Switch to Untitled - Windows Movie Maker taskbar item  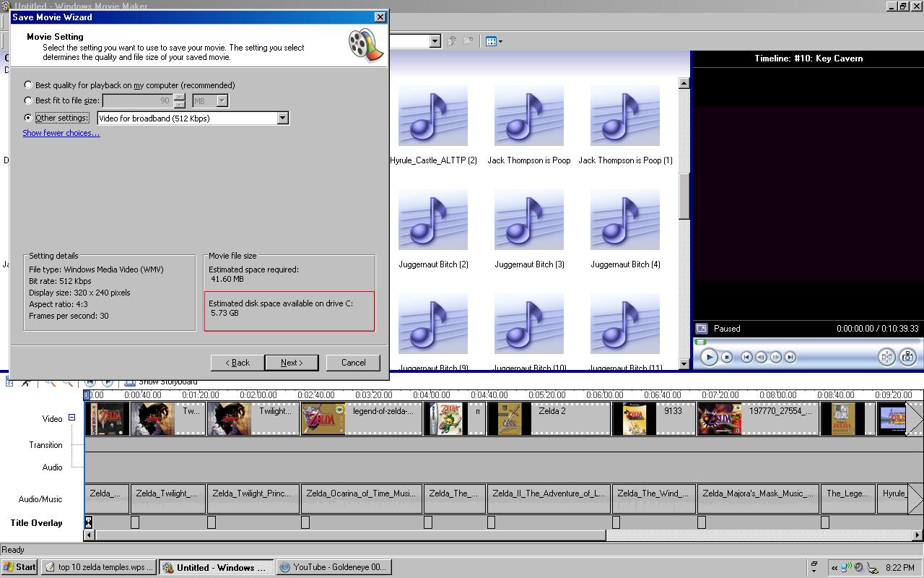coord(216,567)
